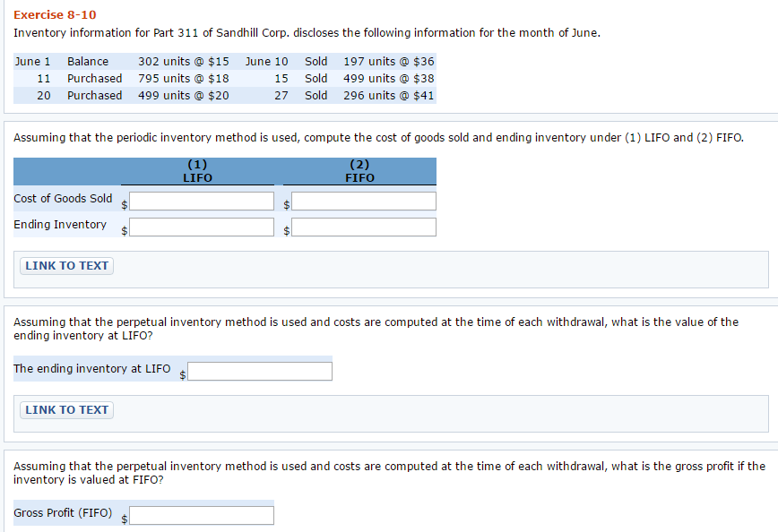Click the perpetual ending inventory at LIFO field
Viewport: 778px width, 532px height.
260,371
